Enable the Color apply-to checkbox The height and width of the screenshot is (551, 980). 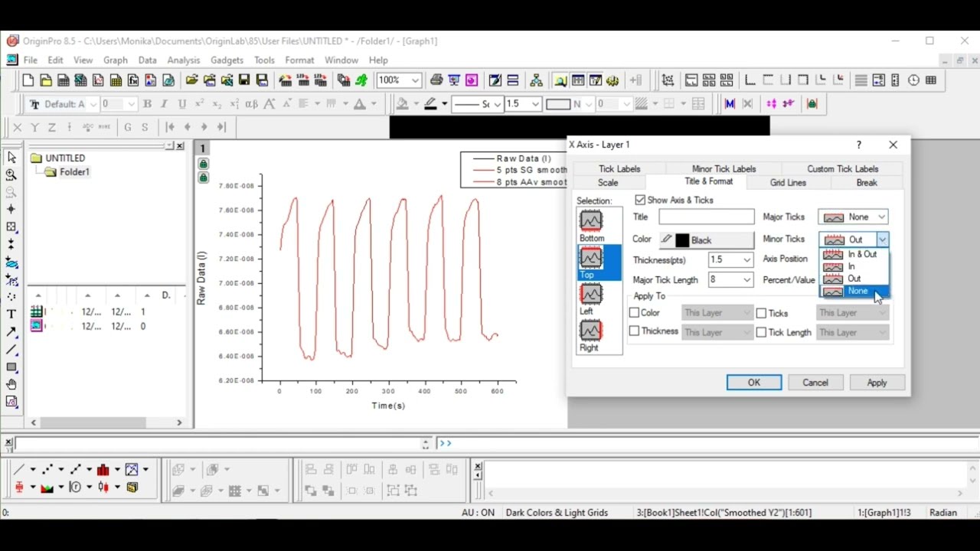point(634,312)
